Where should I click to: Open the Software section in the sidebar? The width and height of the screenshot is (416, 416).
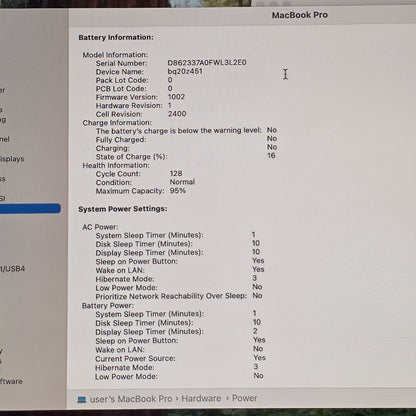pos(11,381)
